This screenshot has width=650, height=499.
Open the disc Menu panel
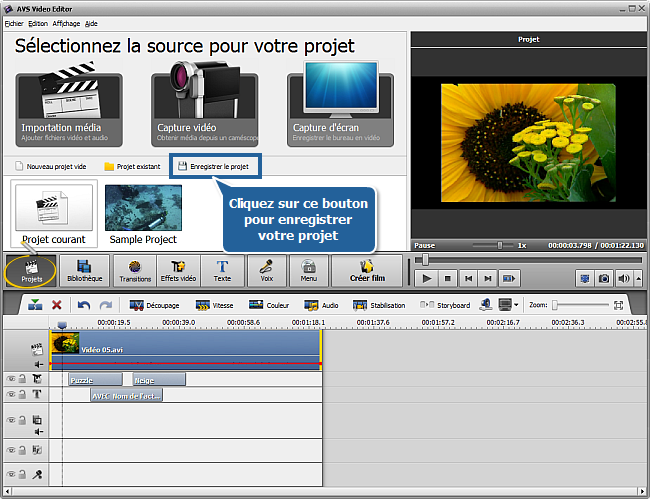tap(309, 271)
